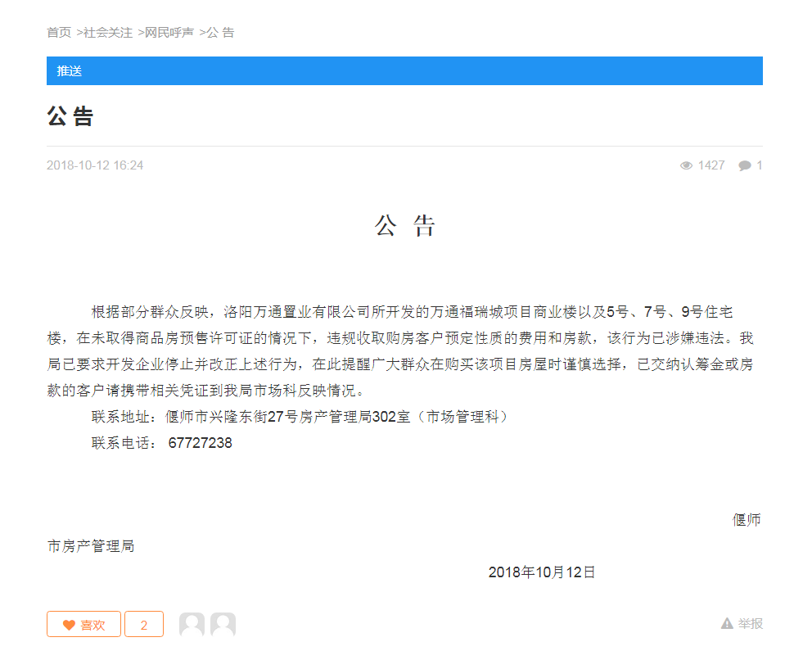Click the eye views icon
The height and width of the screenshot is (660, 812).
tap(686, 165)
